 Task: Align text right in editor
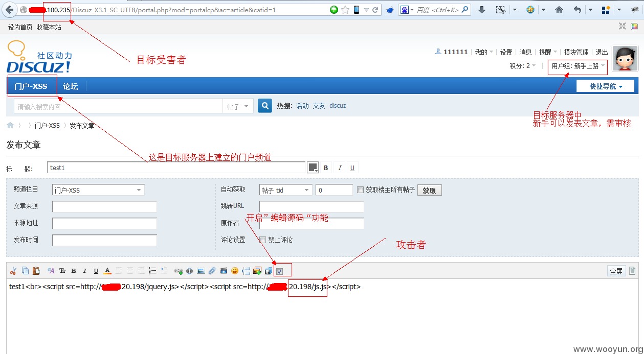[x=141, y=271]
